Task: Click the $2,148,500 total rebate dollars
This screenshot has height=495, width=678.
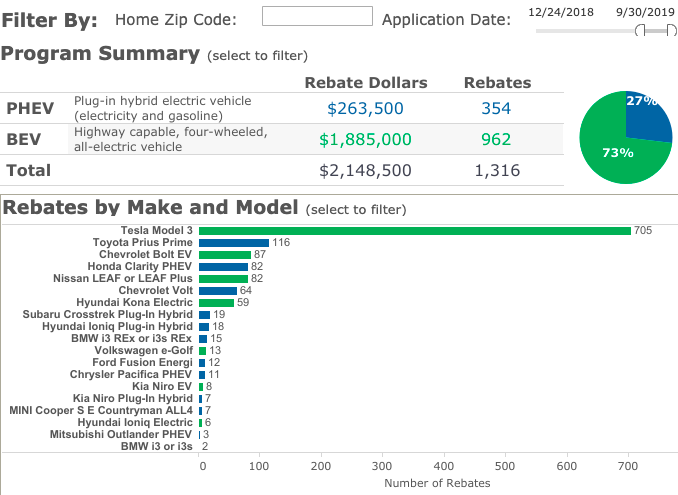Action: [365, 170]
